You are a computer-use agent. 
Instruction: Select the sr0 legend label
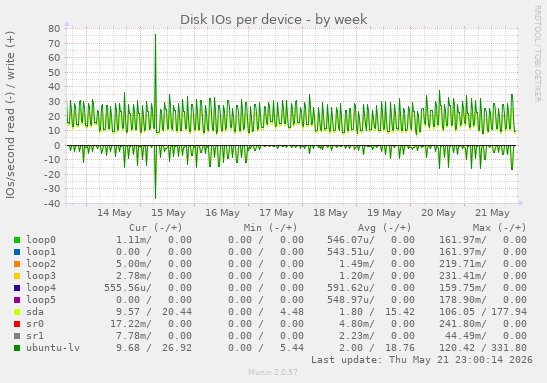pyautogui.click(x=35, y=324)
